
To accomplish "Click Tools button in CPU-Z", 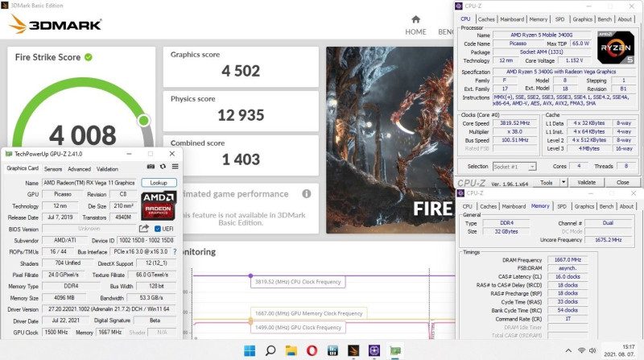I will pyautogui.click(x=547, y=183).
